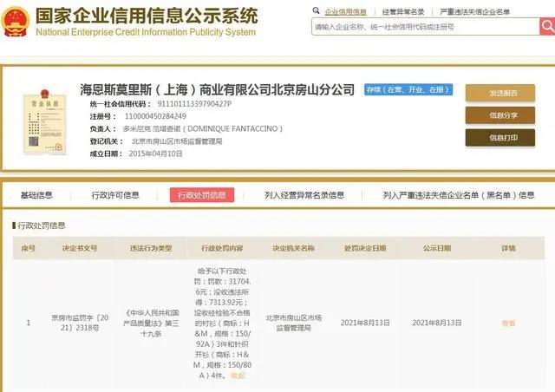555x392 pixels.
Task: Click the penalty decision date cell 2021年8月13日
Action: (365, 323)
